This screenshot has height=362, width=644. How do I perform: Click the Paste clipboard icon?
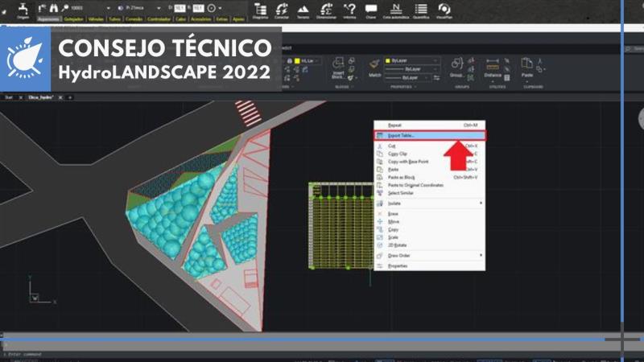pos(527,67)
